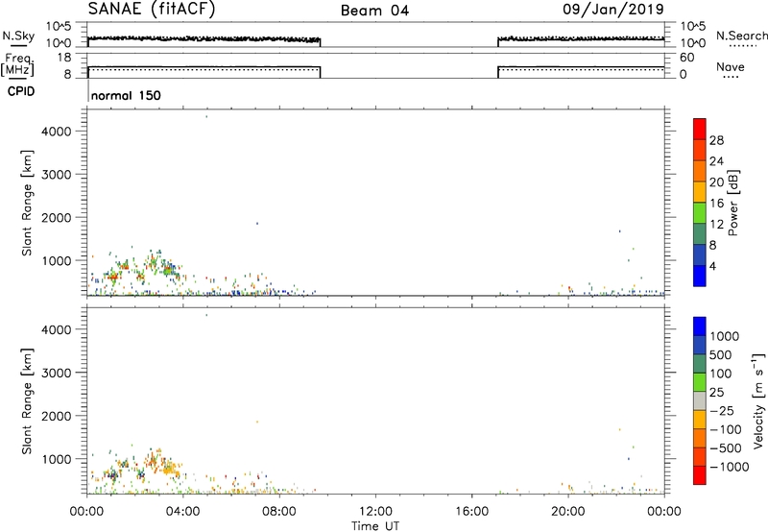The width and height of the screenshot is (768, 532).
Task: Click the 28 label on Power colorbar
Action: pyautogui.click(x=716, y=140)
